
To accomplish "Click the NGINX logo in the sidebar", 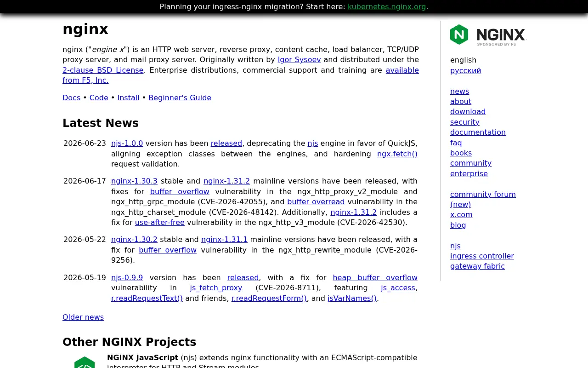I will [487, 35].
